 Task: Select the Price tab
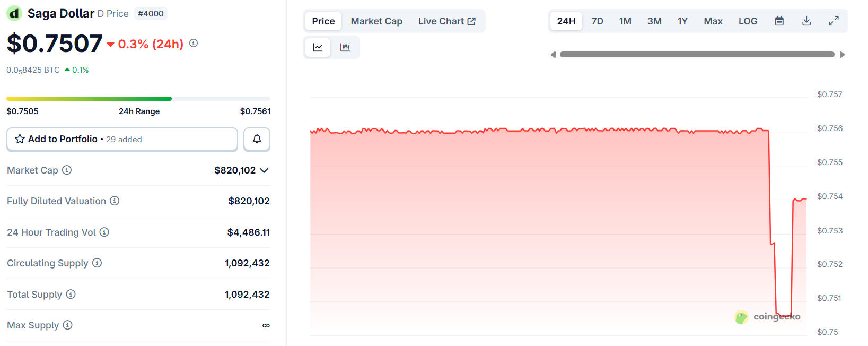pos(323,21)
